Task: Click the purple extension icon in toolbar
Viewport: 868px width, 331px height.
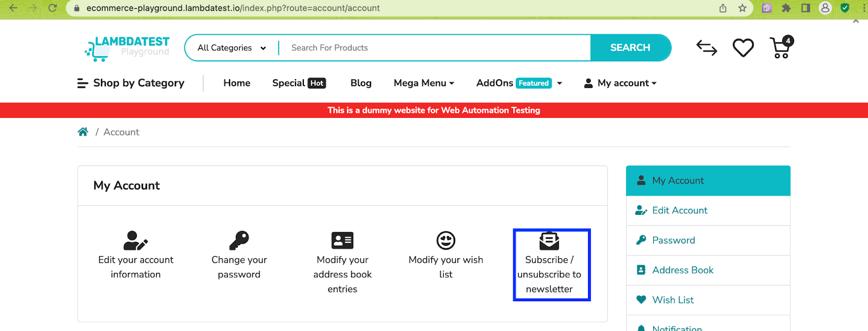Action: coord(767,8)
